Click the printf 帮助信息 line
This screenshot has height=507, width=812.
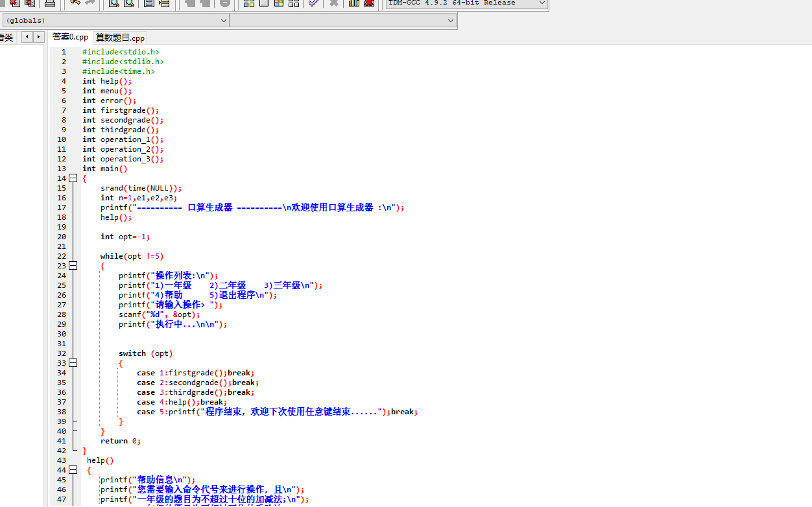pos(148,480)
